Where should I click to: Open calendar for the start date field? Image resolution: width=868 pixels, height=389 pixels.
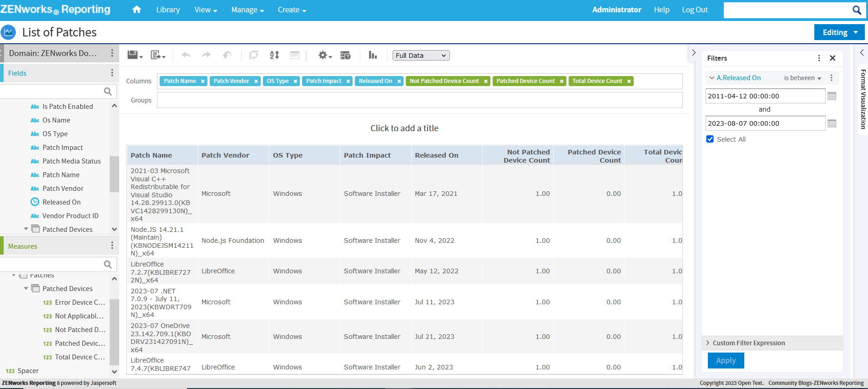pos(832,96)
